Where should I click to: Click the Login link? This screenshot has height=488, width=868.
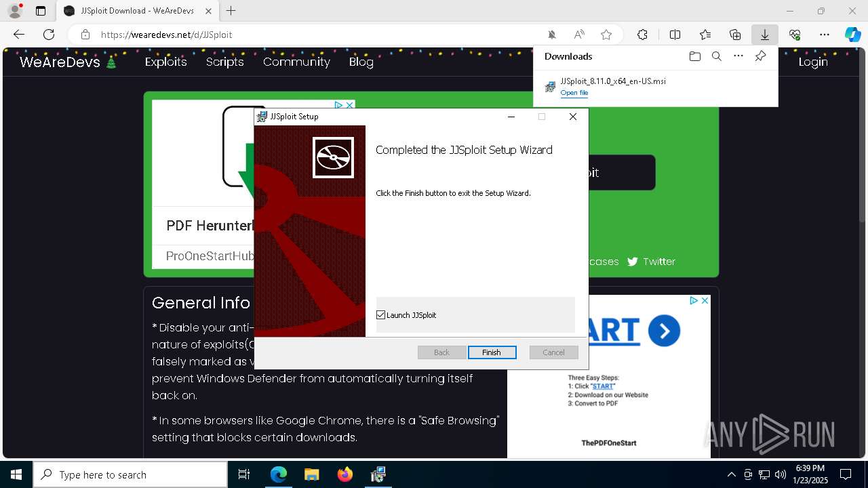pos(813,62)
